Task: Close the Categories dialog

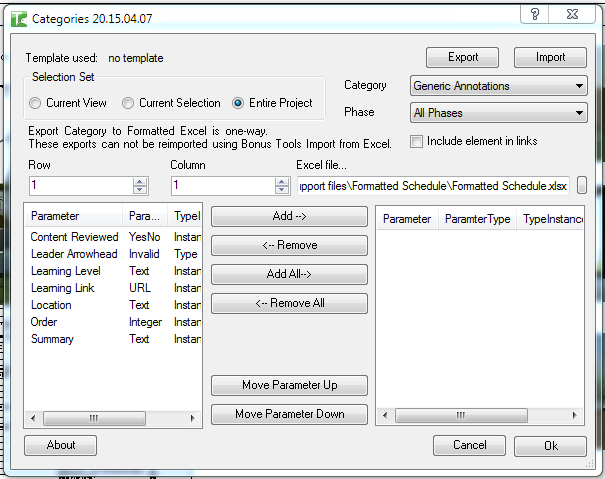Action: pos(572,14)
